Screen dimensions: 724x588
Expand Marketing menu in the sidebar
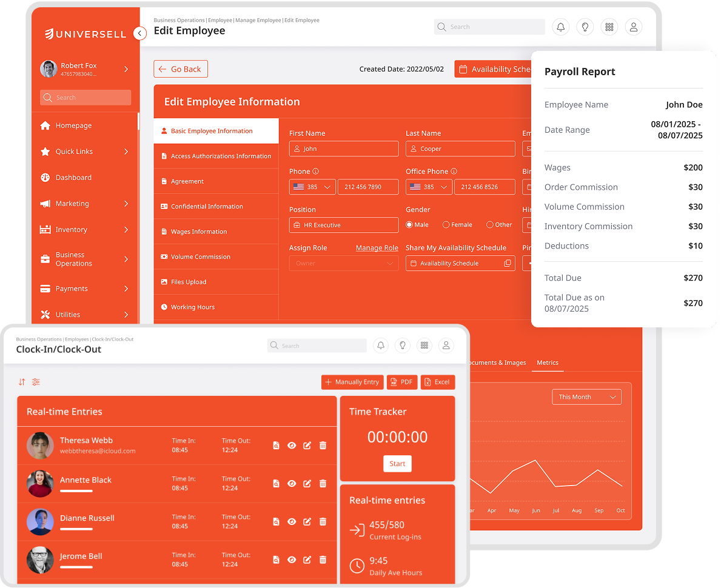[x=126, y=204]
